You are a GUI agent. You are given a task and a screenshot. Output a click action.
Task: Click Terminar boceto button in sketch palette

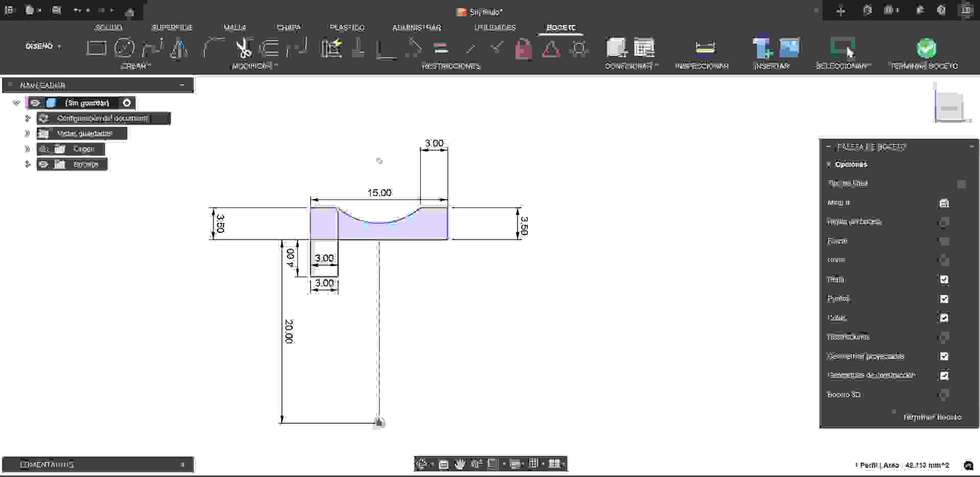932,417
